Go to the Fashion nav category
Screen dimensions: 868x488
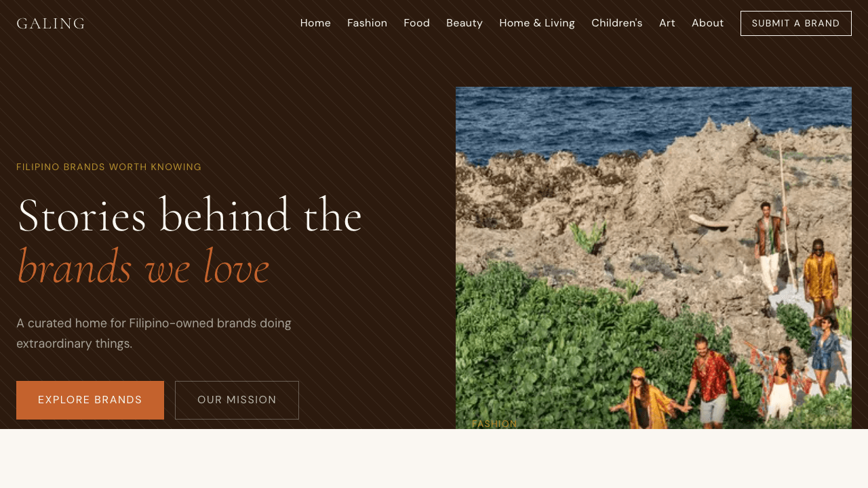[367, 23]
